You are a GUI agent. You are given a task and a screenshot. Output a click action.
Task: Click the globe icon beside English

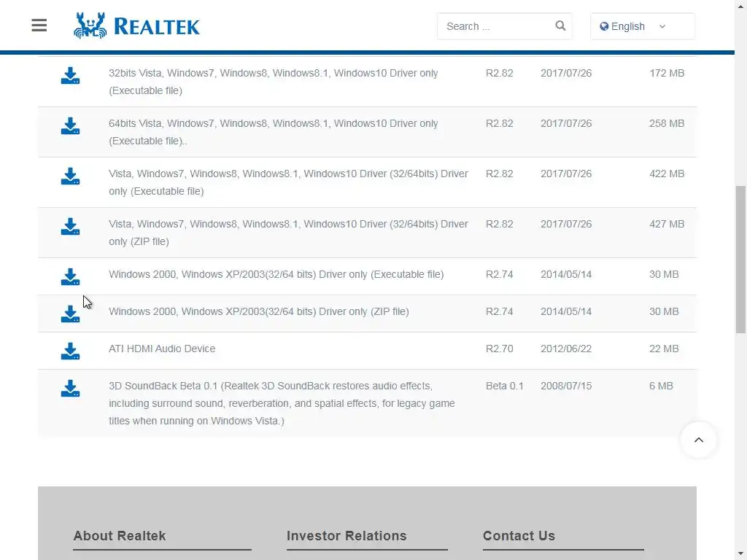(604, 26)
